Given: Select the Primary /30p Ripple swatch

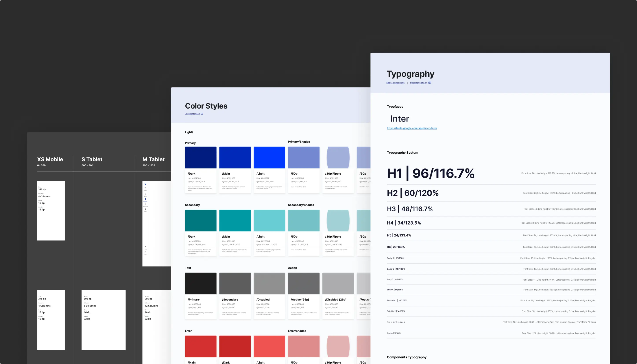Looking at the screenshot, I should [338, 157].
